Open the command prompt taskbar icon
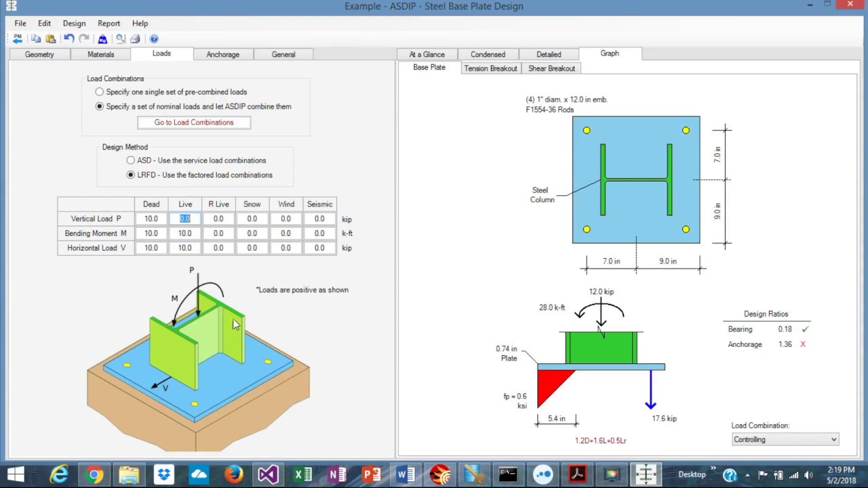Viewport: 868px width, 488px height. pos(508,474)
